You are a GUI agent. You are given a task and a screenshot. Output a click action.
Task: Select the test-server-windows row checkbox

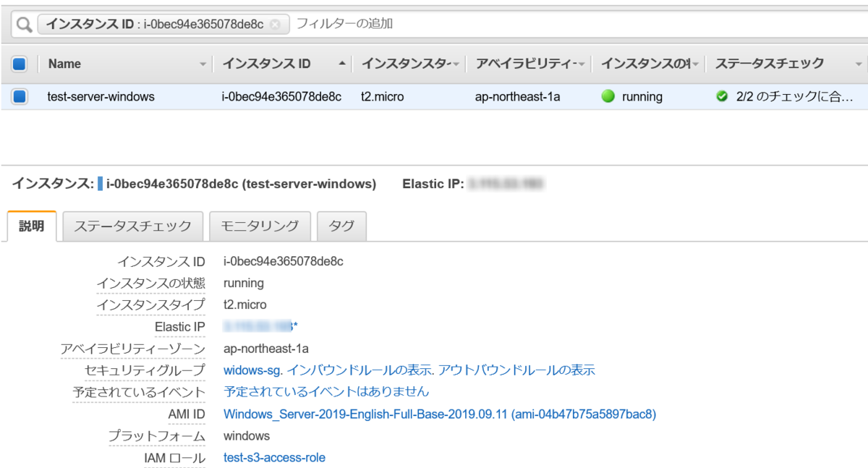[x=18, y=96]
